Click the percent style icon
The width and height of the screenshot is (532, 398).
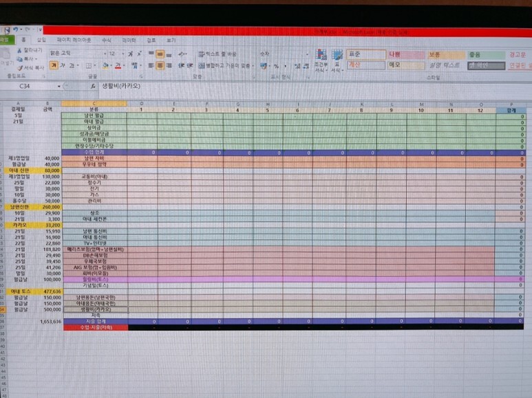click(276, 66)
